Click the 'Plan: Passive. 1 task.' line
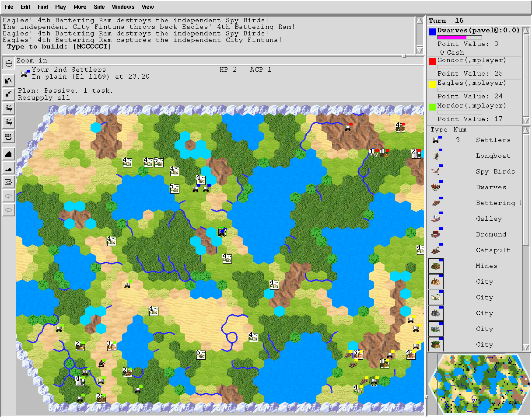The width and height of the screenshot is (532, 417). coord(66,91)
